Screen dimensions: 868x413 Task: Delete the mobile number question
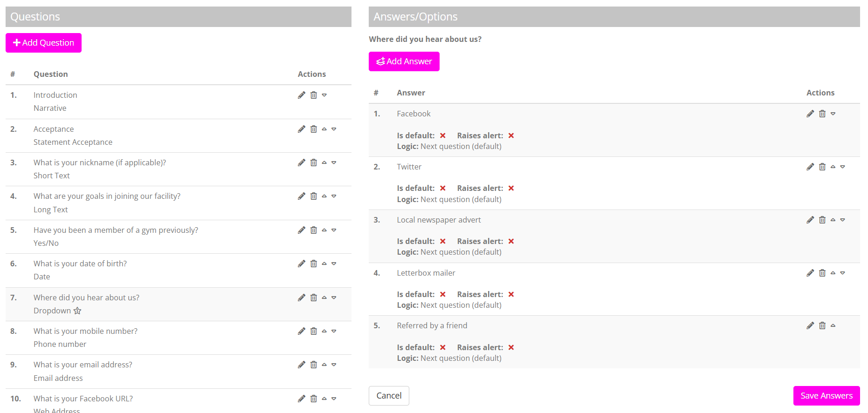click(x=314, y=331)
